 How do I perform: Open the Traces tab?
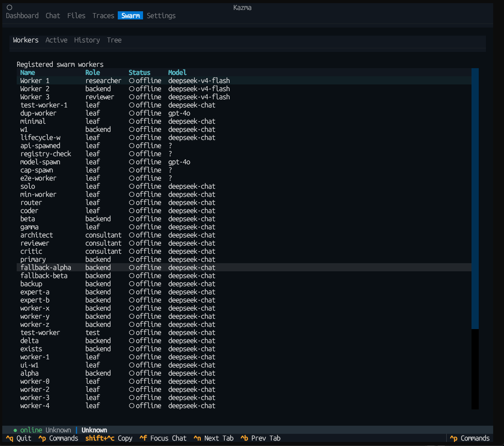103,16
